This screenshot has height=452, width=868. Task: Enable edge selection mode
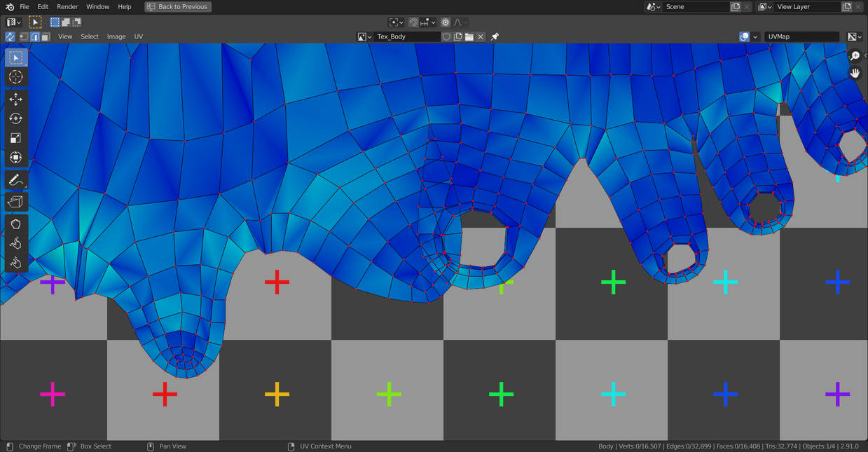(34, 36)
